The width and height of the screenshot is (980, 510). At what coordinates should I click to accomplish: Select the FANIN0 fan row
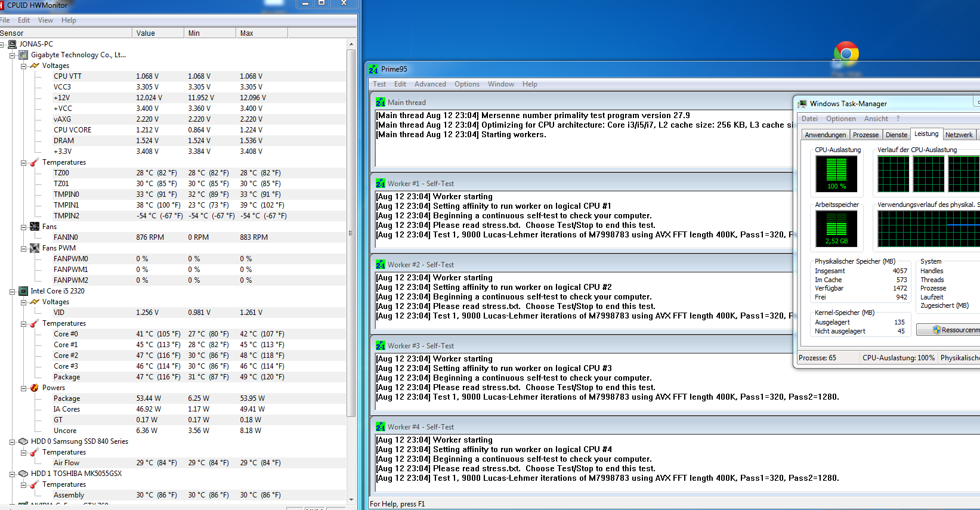pyautogui.click(x=173, y=237)
